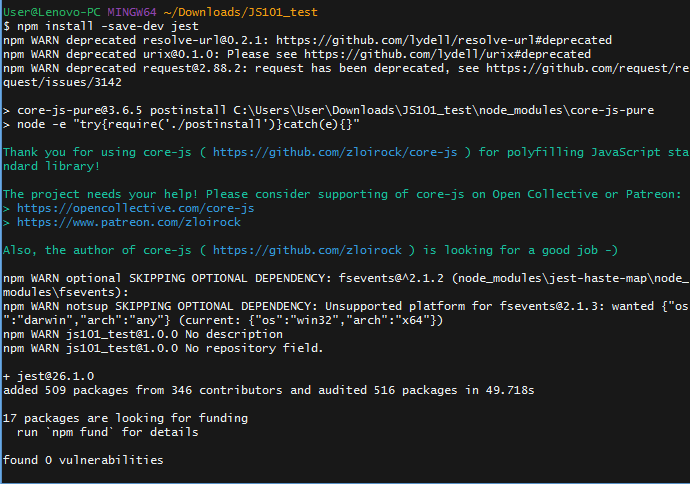Click 'Thank you for using core-js' text
Image resolution: width=690 pixels, height=484 pixels.
[97, 152]
